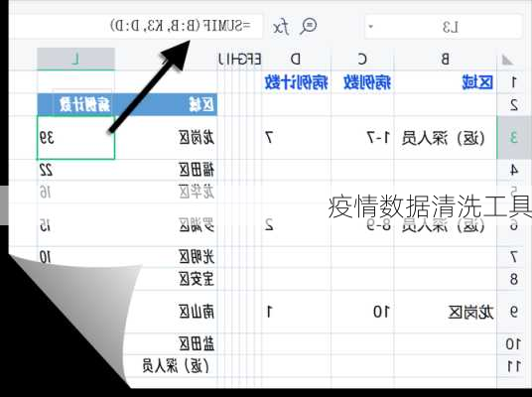Image resolution: width=532 pixels, height=397 pixels.
Task: Select highlighted column header L
Action: pos(75,59)
